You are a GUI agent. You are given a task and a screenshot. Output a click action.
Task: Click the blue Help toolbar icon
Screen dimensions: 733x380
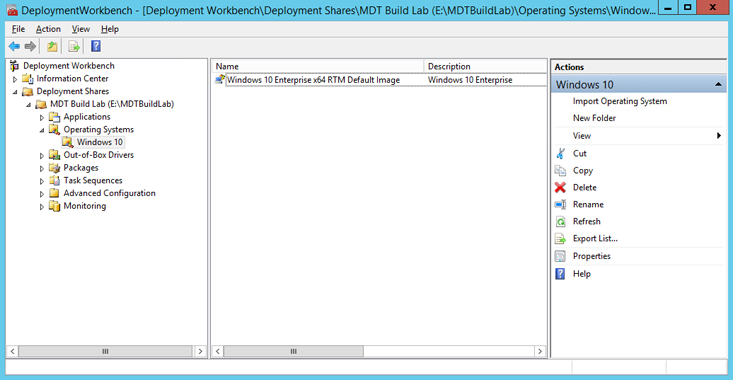pos(96,46)
